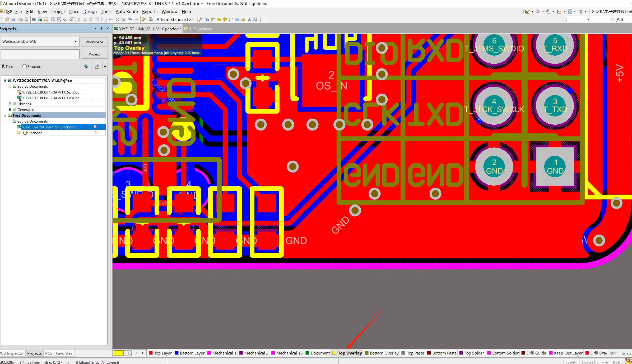
Task: Collapse the Source Documents folder
Action: [10, 86]
